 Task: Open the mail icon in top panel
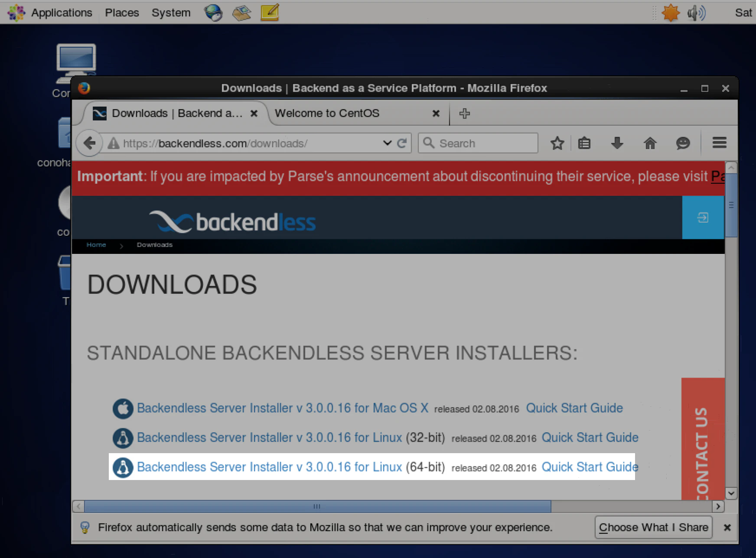coord(241,13)
